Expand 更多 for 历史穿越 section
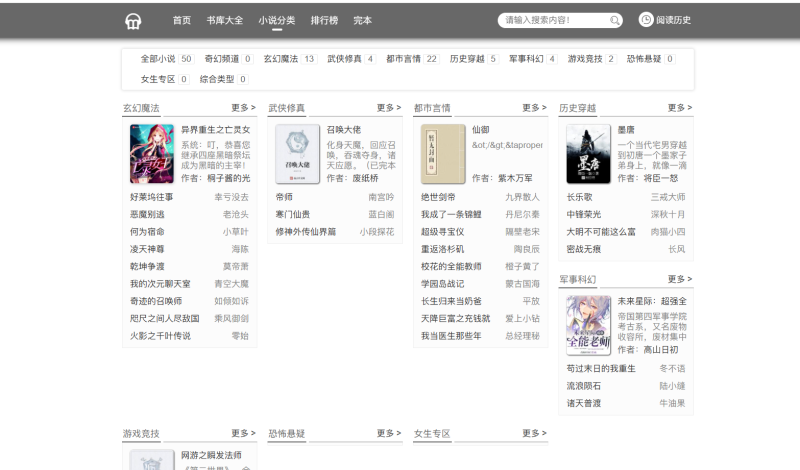This screenshot has height=470, width=800. coord(680,108)
